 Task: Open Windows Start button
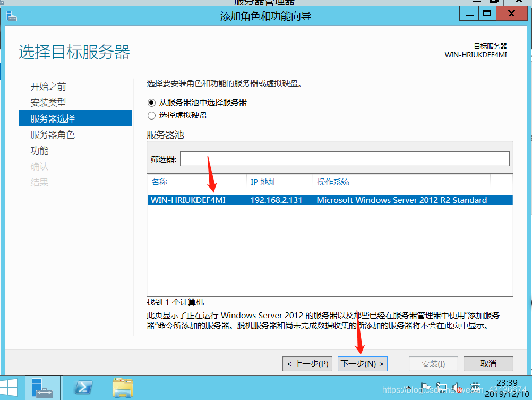(x=9, y=388)
